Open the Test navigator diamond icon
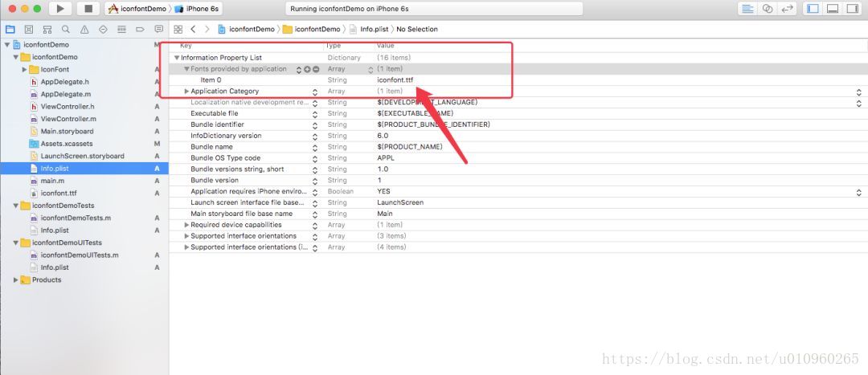Screen dimensions: 868x375 coord(103,30)
